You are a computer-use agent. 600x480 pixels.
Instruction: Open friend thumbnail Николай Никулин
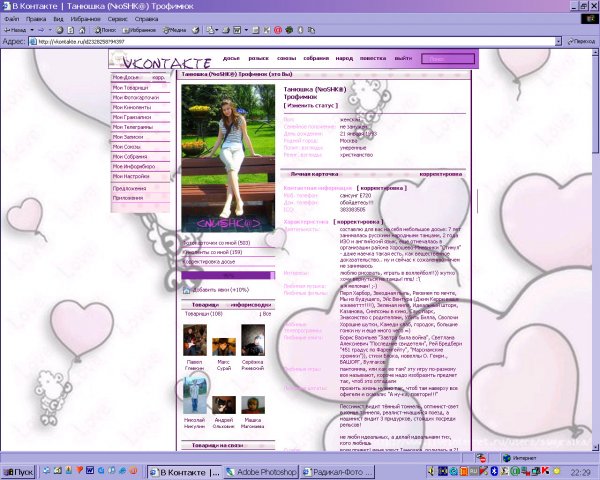(x=195, y=395)
